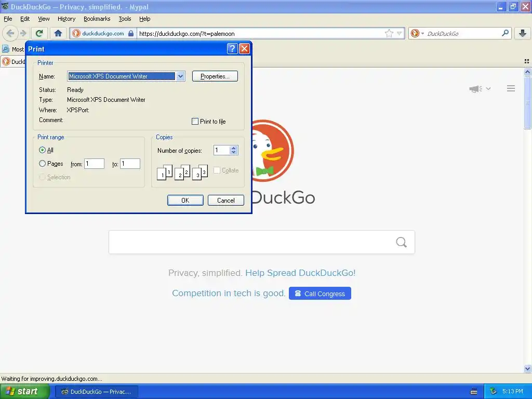Click the Print dialog help question mark
The height and width of the screenshot is (399, 532).
click(232, 49)
